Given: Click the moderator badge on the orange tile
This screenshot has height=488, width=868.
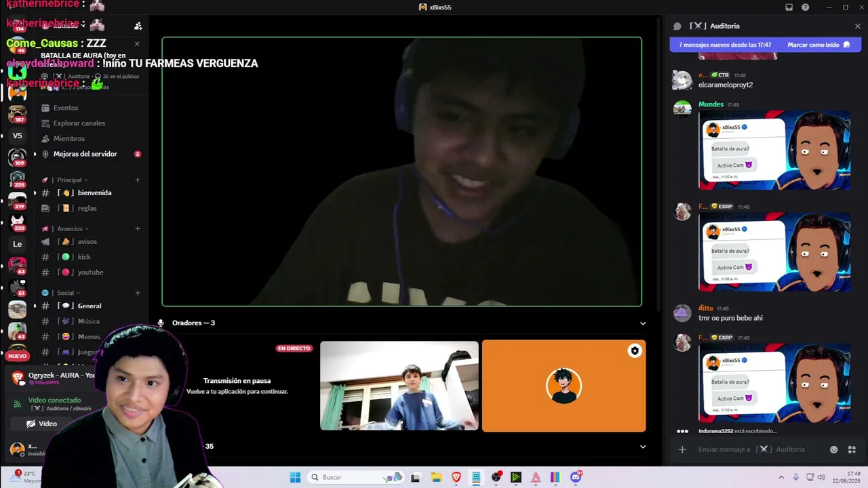Looking at the screenshot, I should click(x=635, y=350).
